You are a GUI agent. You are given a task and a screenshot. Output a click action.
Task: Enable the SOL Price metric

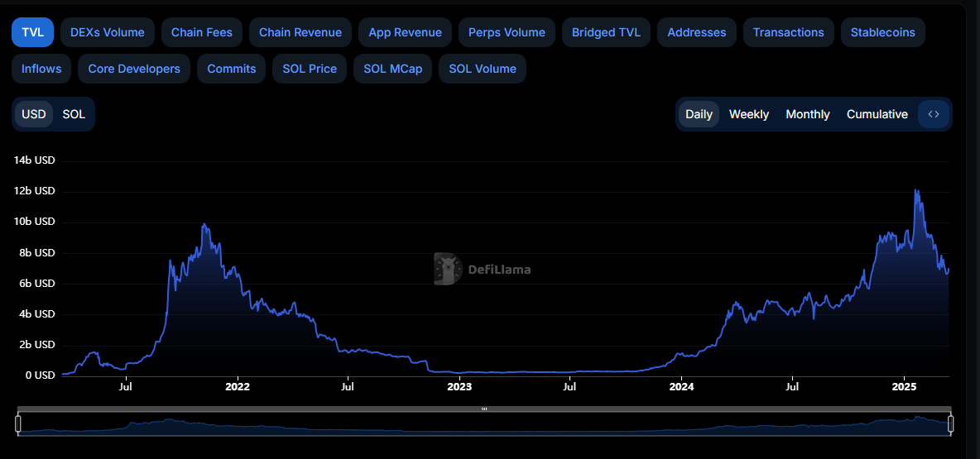pyautogui.click(x=310, y=69)
